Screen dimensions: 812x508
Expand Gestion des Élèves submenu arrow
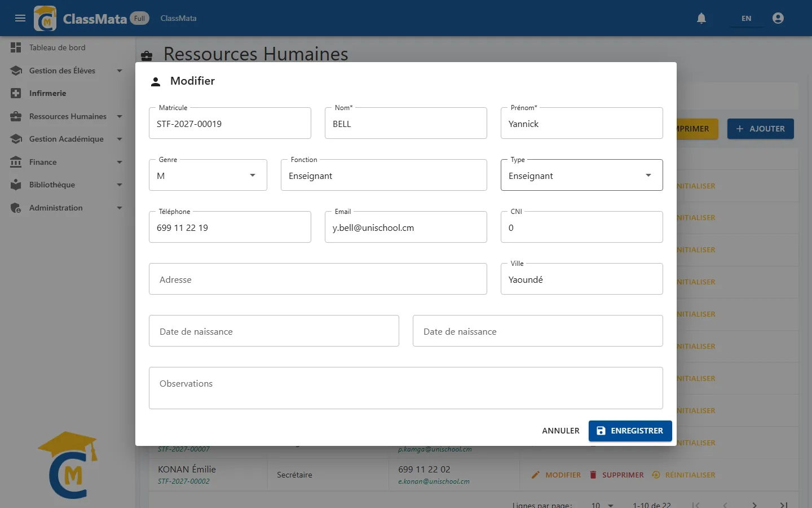click(x=120, y=71)
